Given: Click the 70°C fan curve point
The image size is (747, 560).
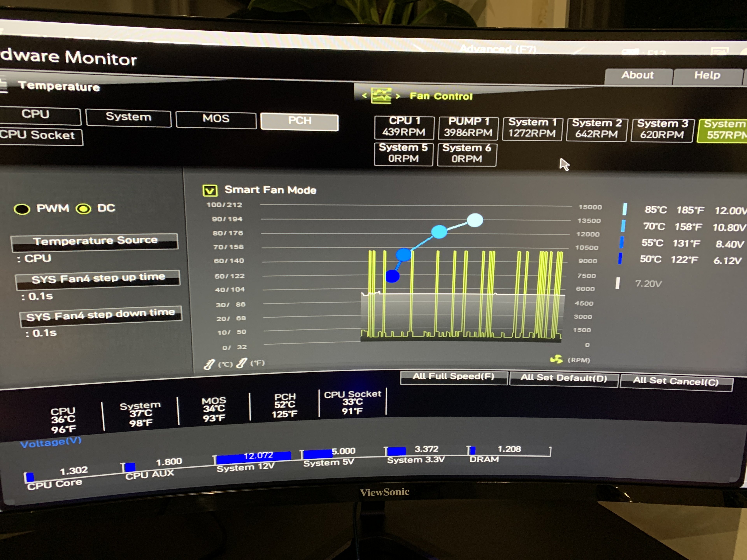Looking at the screenshot, I should pyautogui.click(x=439, y=232).
